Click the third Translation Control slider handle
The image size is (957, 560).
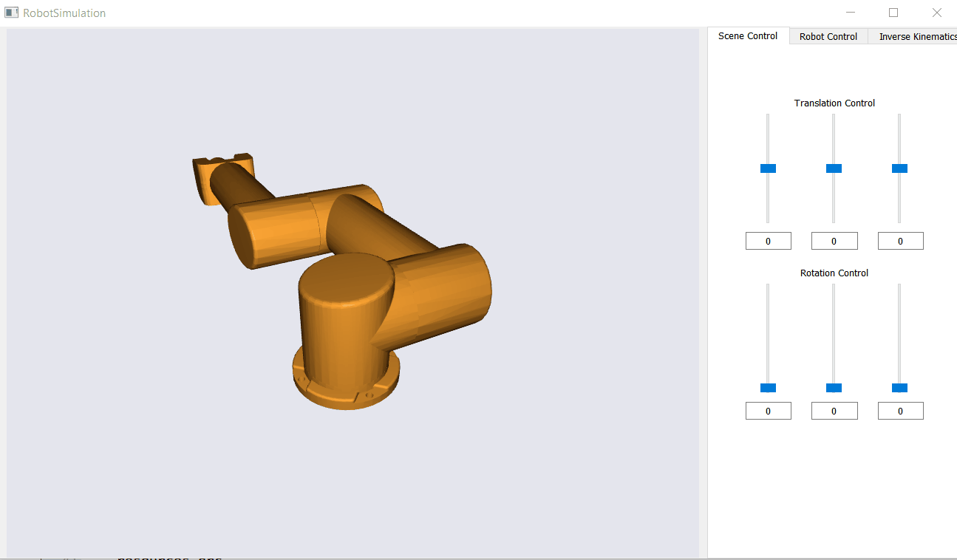899,168
